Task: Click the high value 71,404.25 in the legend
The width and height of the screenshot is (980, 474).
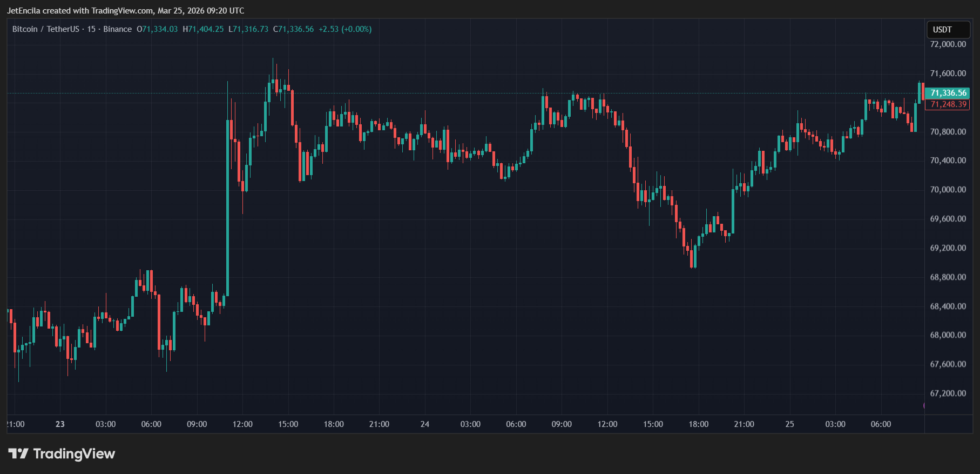Action: point(206,29)
